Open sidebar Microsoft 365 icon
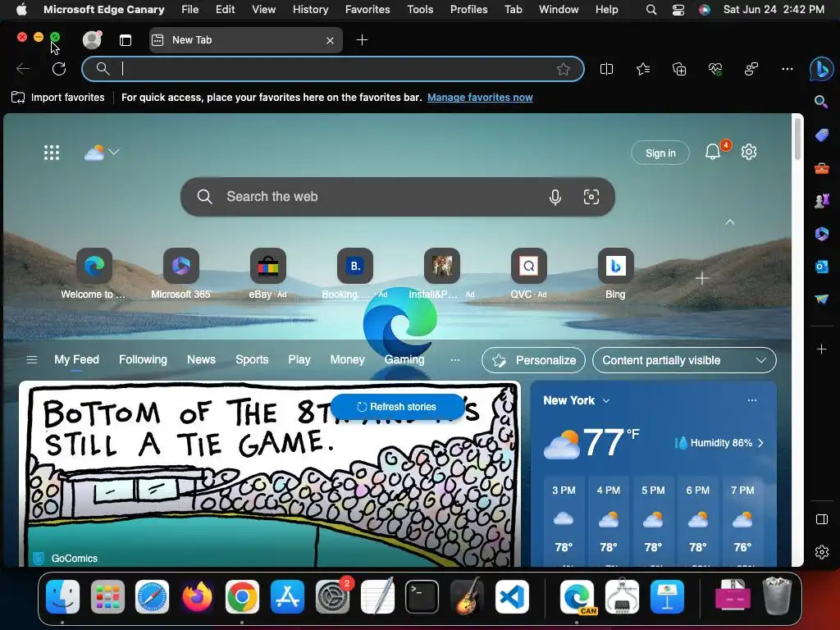The height and width of the screenshot is (630, 840). click(x=821, y=234)
